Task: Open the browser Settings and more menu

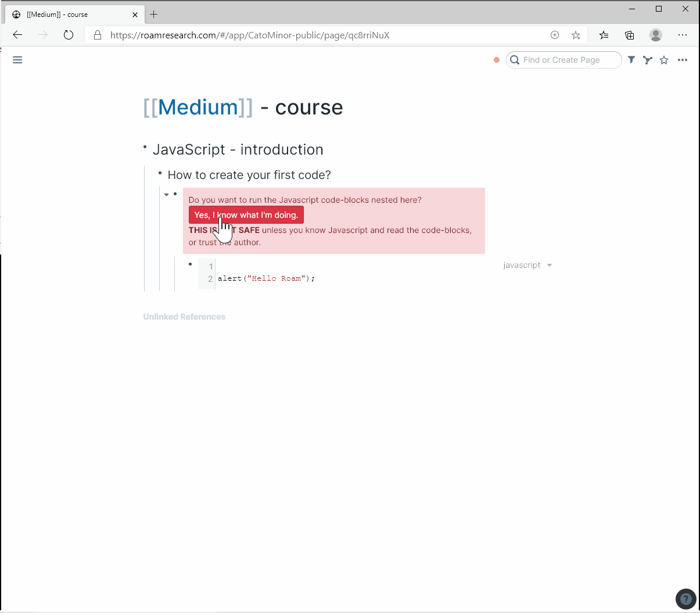Action: coord(683,35)
